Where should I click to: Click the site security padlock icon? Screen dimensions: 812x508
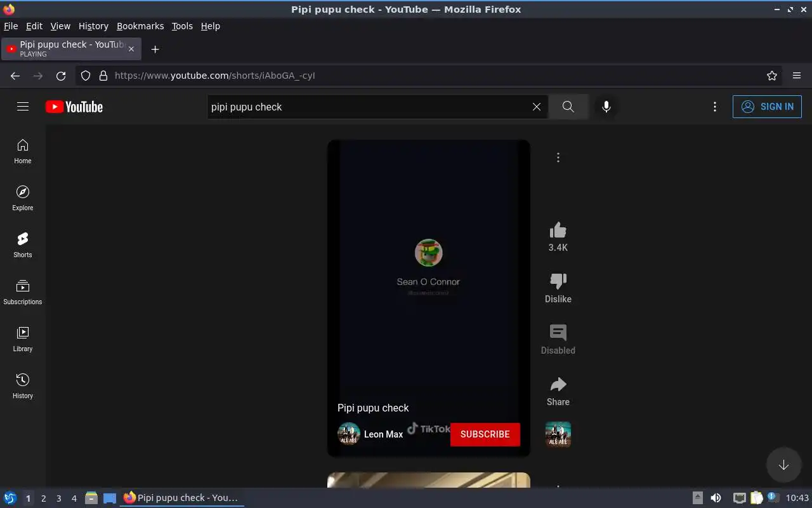[103, 76]
